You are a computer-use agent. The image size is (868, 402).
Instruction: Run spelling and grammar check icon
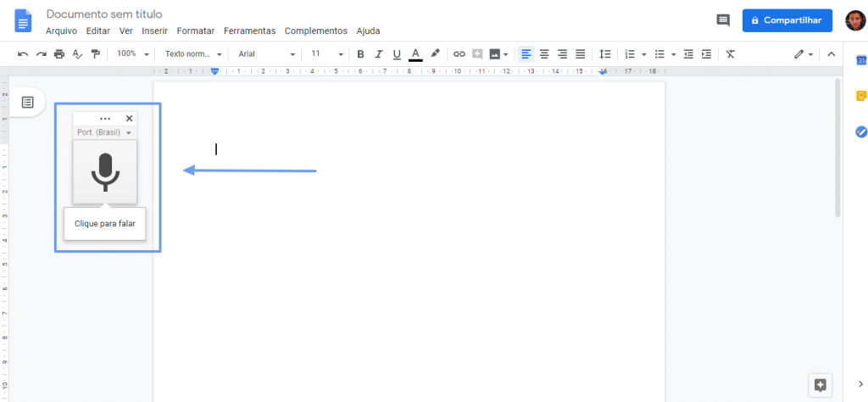(77, 54)
